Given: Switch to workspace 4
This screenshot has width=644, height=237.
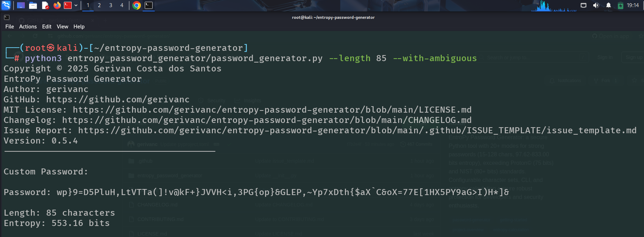Looking at the screenshot, I should pos(122,5).
